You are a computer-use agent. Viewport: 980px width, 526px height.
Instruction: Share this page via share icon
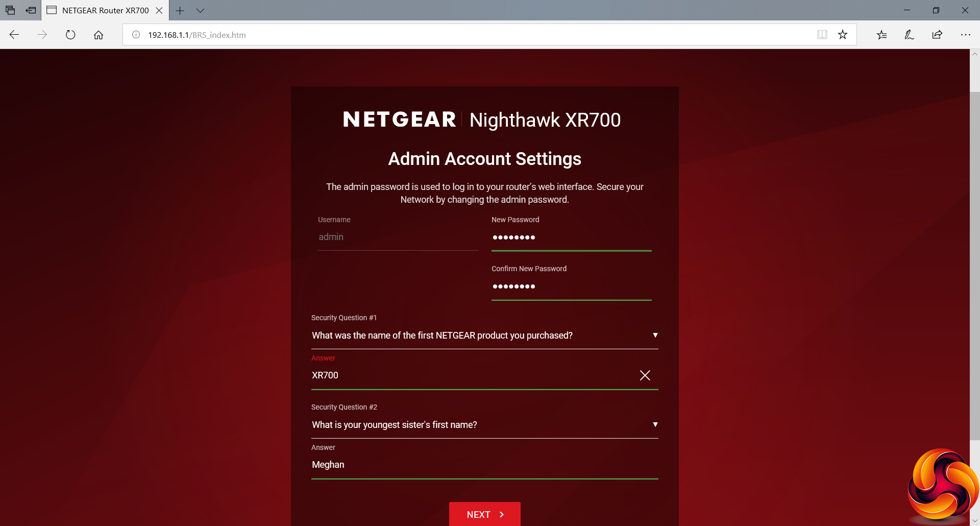(x=937, y=35)
